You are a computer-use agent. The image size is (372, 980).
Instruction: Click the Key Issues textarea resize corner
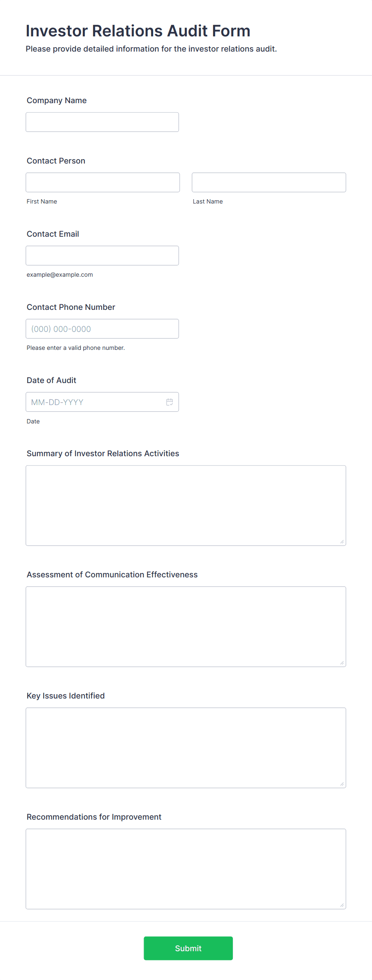(x=342, y=784)
